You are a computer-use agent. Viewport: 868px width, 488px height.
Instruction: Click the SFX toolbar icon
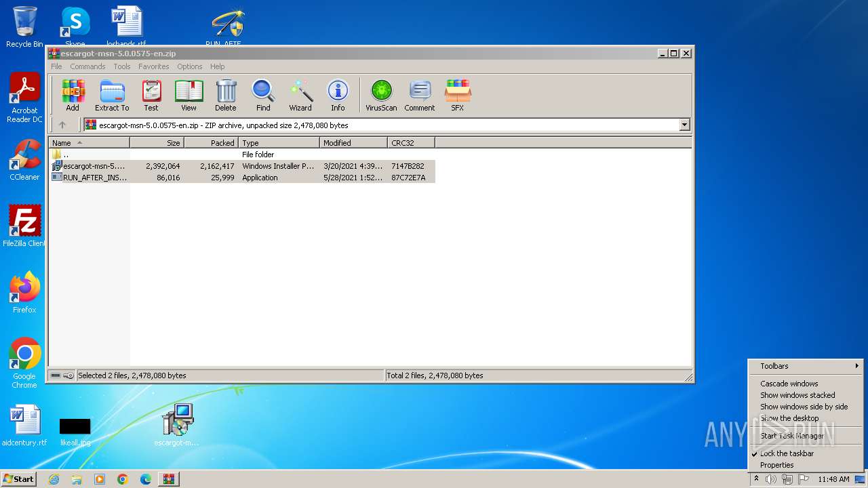pyautogui.click(x=458, y=96)
